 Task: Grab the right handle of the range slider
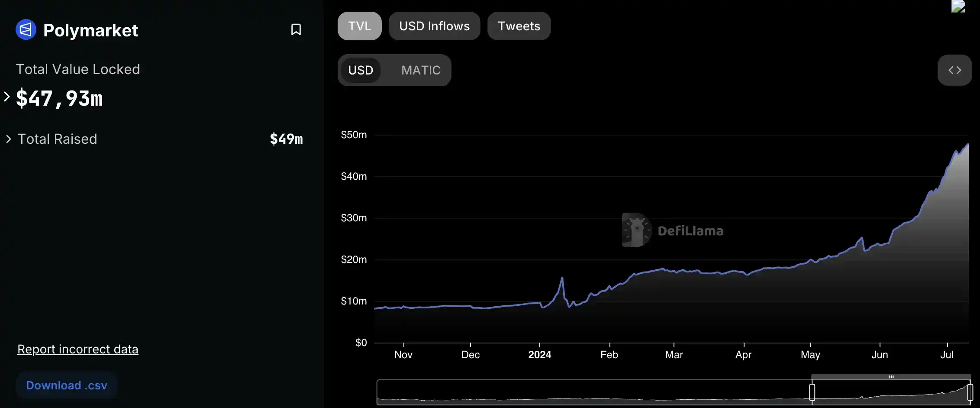970,392
